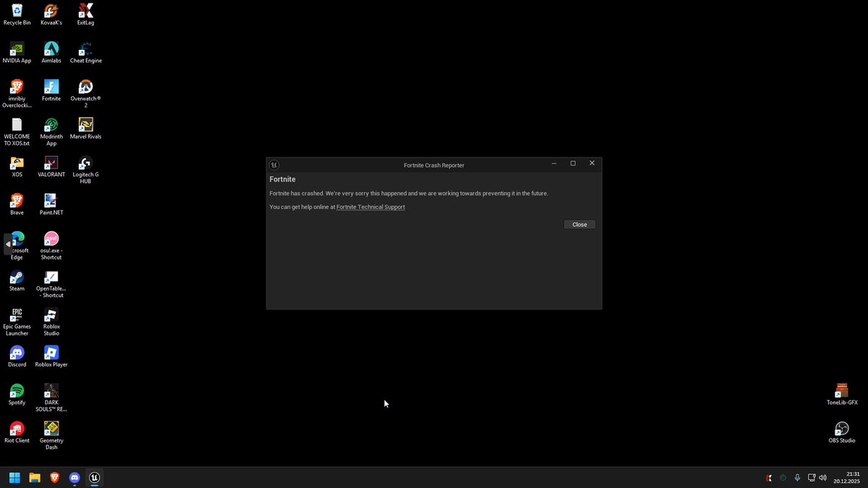This screenshot has height=488, width=868.
Task: Minimize the Fortnite Crash Reporter window
Action: click(554, 163)
